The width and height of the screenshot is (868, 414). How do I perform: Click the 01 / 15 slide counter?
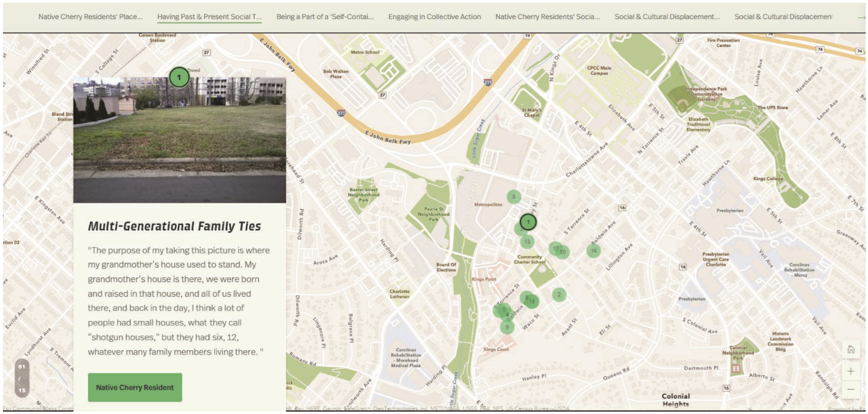[x=22, y=378]
